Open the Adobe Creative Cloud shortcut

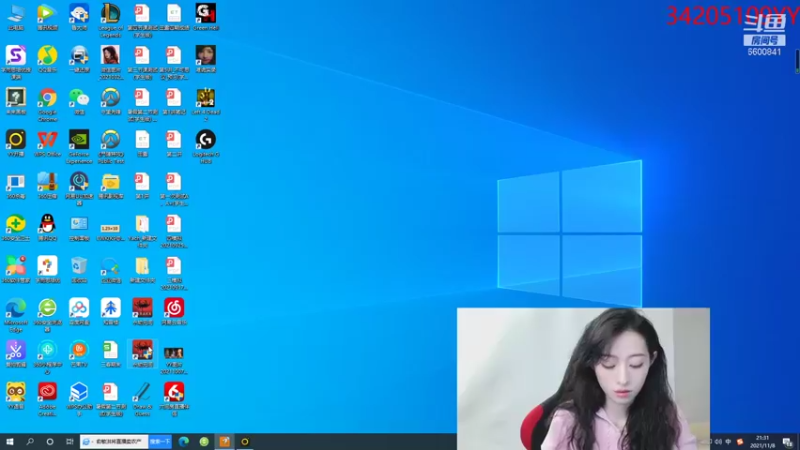pyautogui.click(x=47, y=399)
